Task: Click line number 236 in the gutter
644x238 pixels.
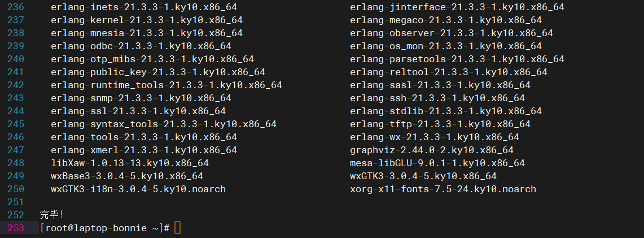Action: coord(16,7)
